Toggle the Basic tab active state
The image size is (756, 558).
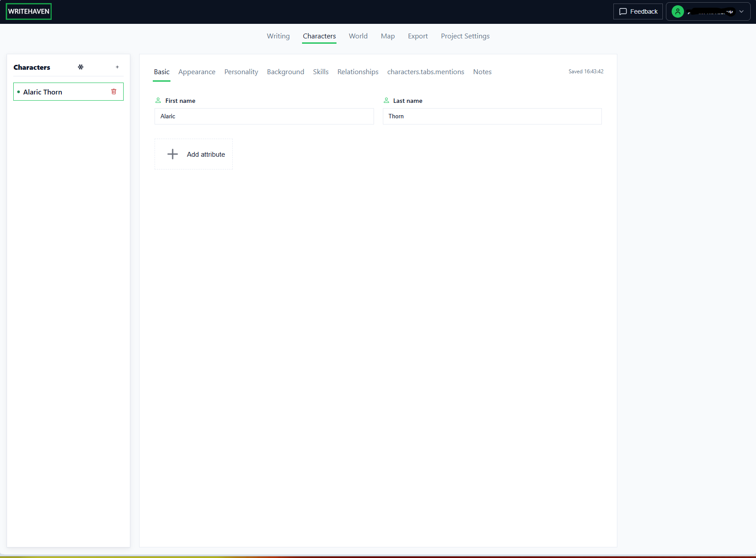162,72
